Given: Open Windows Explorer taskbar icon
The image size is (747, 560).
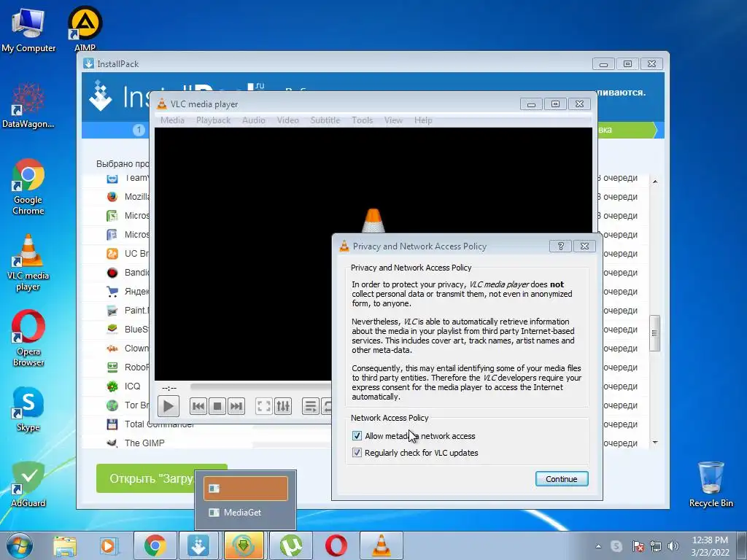Looking at the screenshot, I should pos(65,546).
